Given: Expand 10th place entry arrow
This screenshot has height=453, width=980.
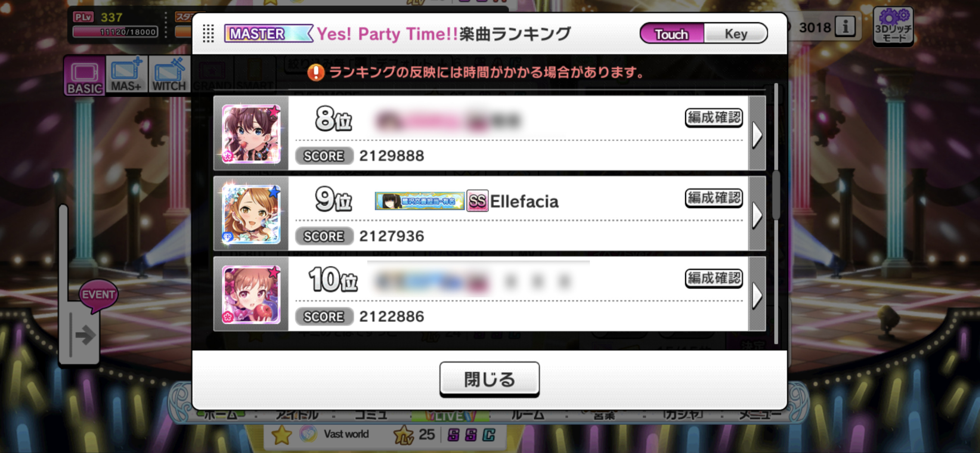Looking at the screenshot, I should pos(757,294).
